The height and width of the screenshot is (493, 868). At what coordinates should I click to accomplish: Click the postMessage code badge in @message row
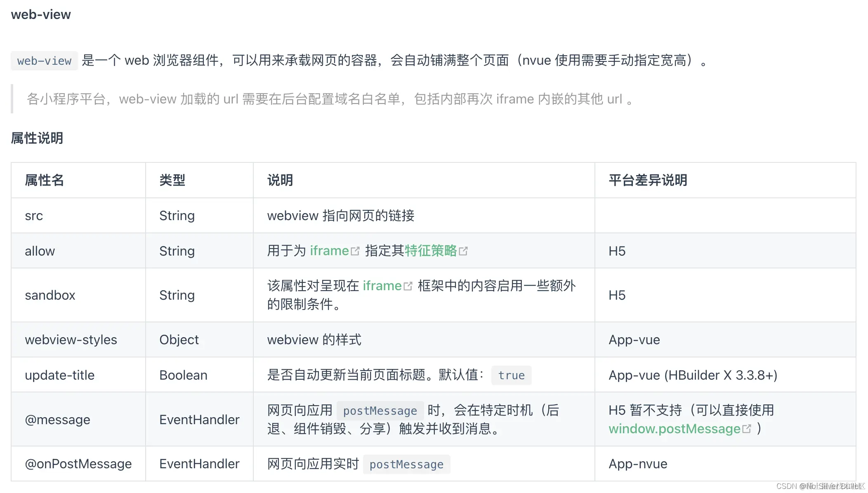[x=380, y=411]
